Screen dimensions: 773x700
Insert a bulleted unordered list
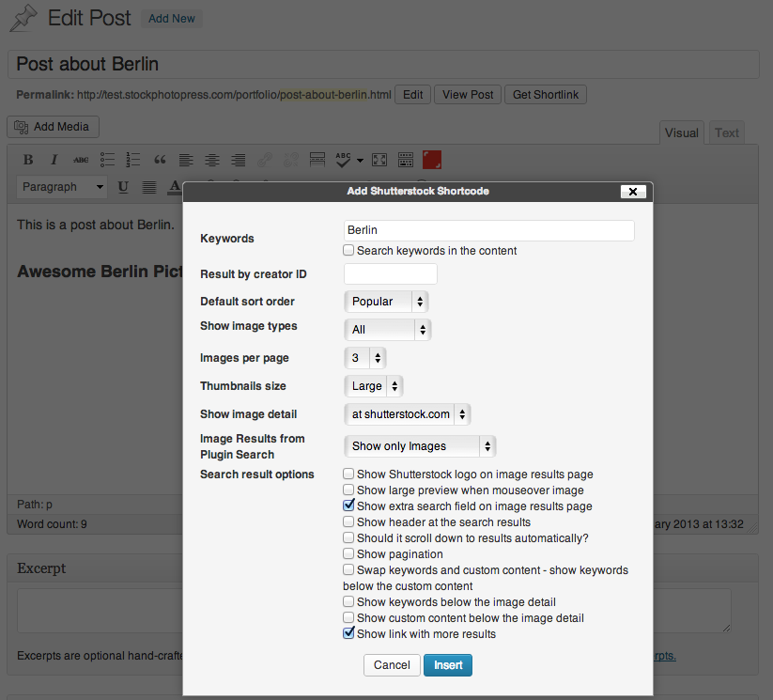click(108, 160)
